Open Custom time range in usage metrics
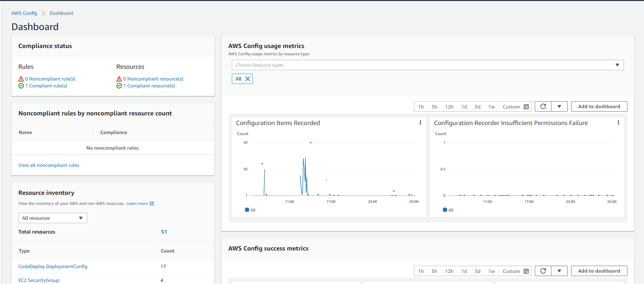Image resolution: width=644 pixels, height=284 pixels. (x=515, y=107)
